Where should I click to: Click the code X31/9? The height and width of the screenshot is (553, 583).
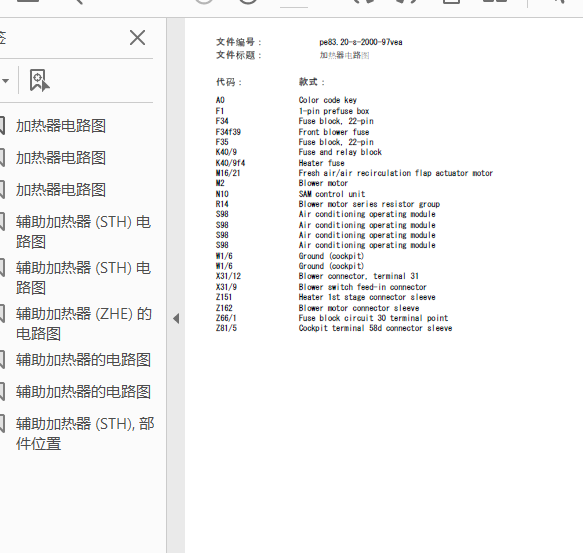pyautogui.click(x=226, y=287)
